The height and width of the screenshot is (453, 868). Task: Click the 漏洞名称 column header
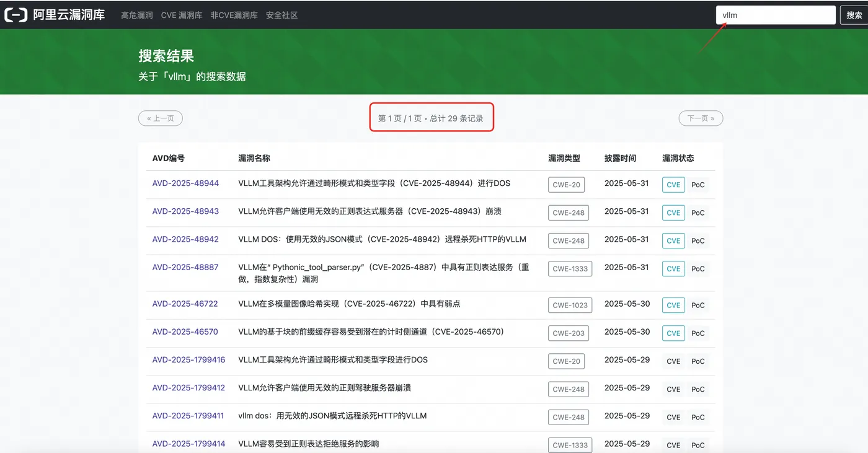point(254,158)
